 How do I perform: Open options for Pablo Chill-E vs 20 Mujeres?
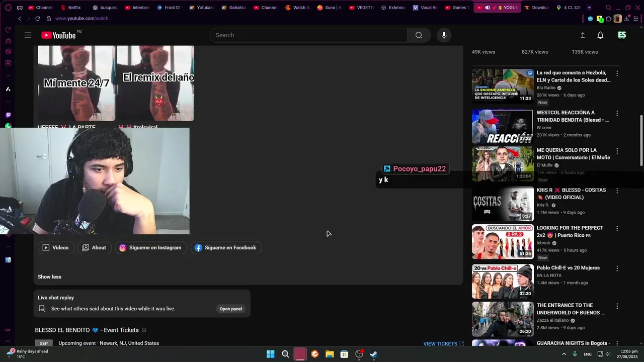pyautogui.click(x=617, y=268)
